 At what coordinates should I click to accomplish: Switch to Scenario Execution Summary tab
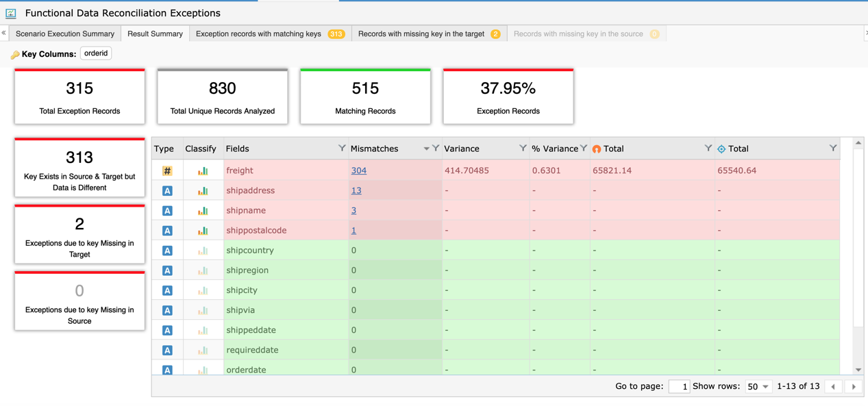click(x=64, y=33)
